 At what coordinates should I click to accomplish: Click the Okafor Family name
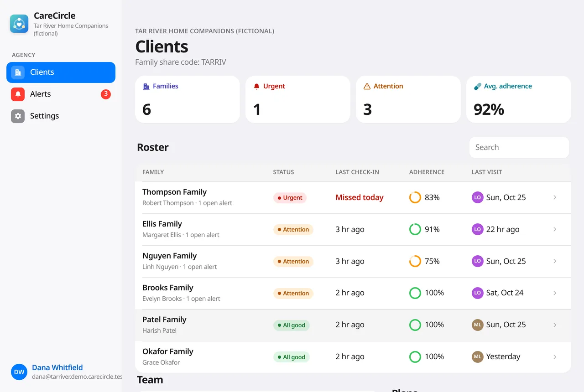[x=168, y=351]
